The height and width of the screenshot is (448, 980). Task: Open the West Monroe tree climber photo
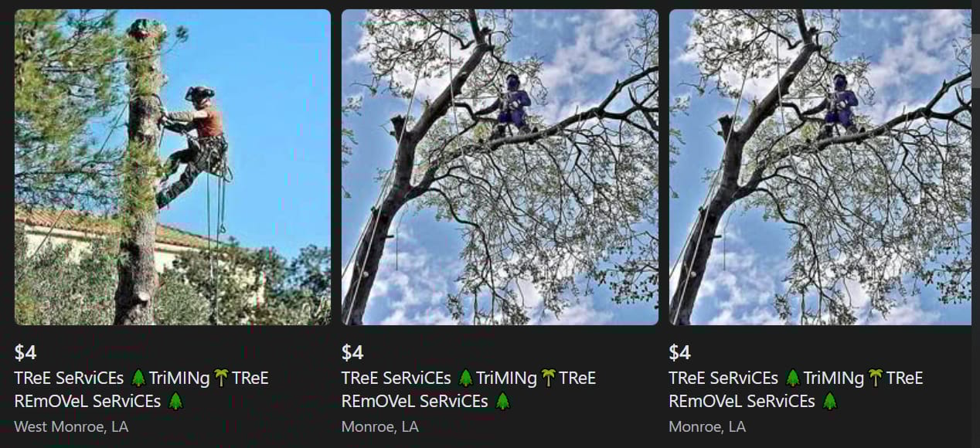coord(172,167)
